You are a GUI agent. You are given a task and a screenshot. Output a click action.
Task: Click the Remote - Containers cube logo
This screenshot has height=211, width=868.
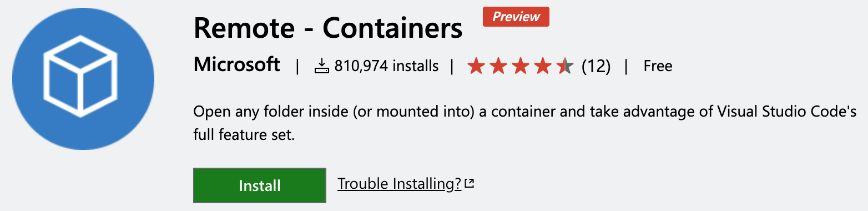[83, 78]
